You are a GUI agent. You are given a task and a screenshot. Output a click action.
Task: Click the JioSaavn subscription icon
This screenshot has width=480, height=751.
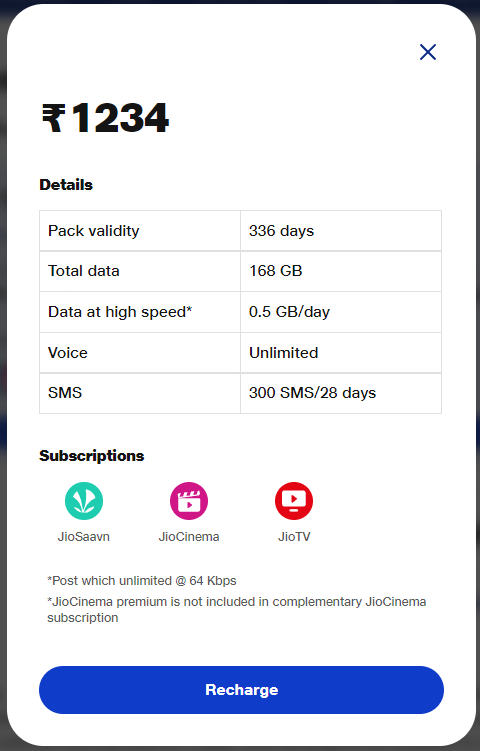coord(84,501)
